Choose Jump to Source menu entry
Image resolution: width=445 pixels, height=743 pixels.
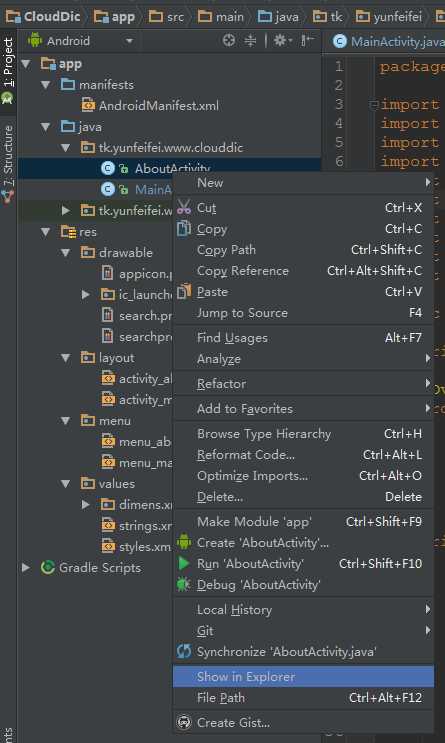tap(303, 313)
